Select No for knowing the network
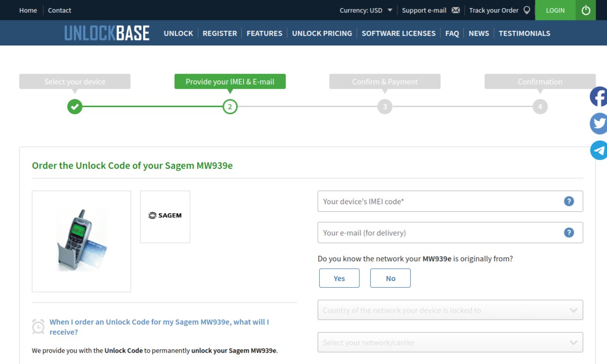Image resolution: width=607 pixels, height=364 pixels. (390, 278)
